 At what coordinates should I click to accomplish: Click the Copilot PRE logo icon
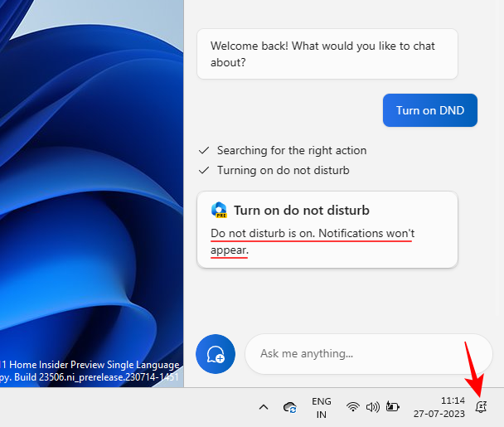pos(219,210)
